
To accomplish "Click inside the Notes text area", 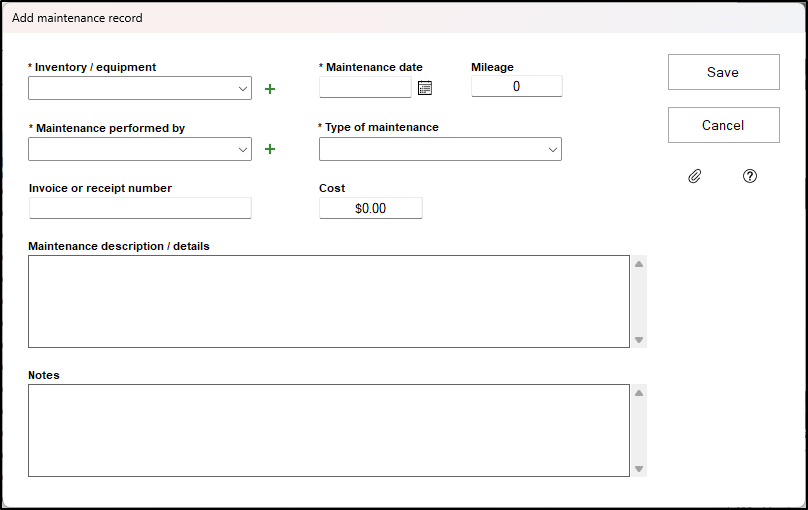I will point(328,430).
